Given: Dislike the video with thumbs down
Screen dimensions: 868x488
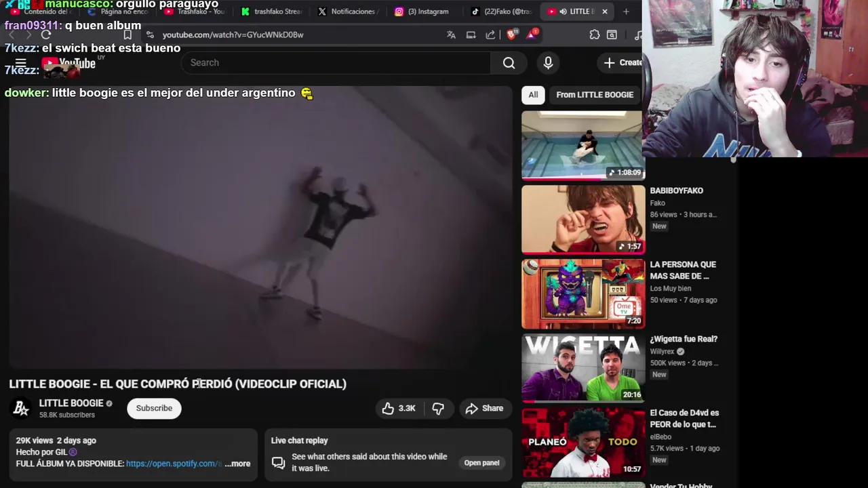Looking at the screenshot, I should [438, 408].
